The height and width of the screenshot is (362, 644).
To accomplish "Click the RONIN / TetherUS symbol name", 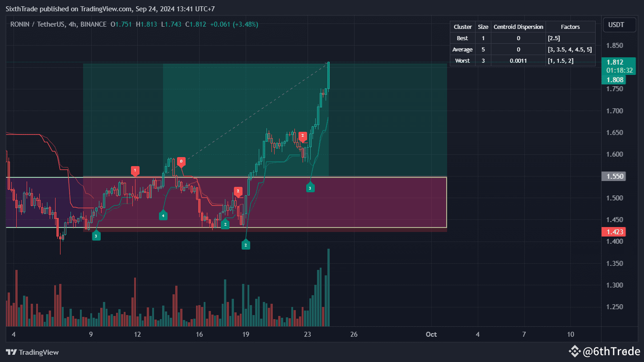I will click(37, 24).
